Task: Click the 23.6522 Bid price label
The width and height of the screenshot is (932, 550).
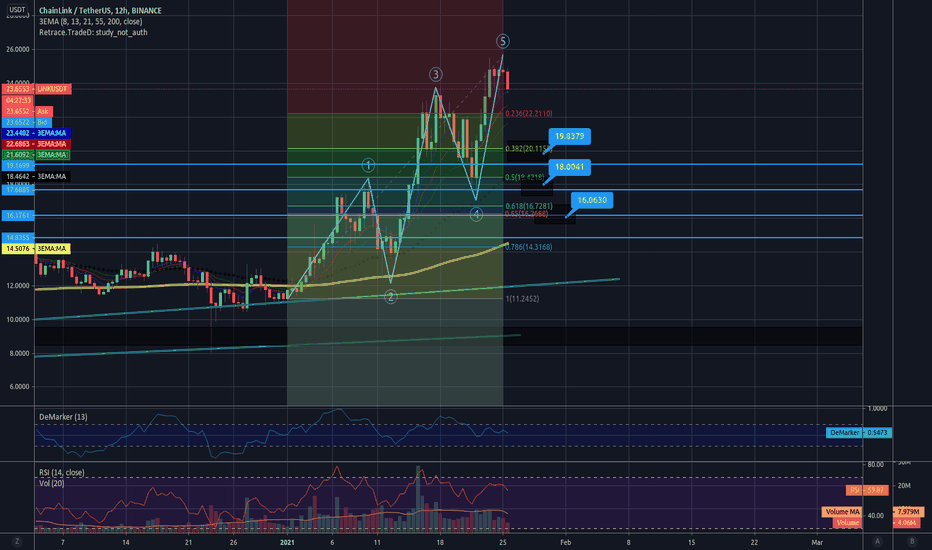Action: [27, 122]
